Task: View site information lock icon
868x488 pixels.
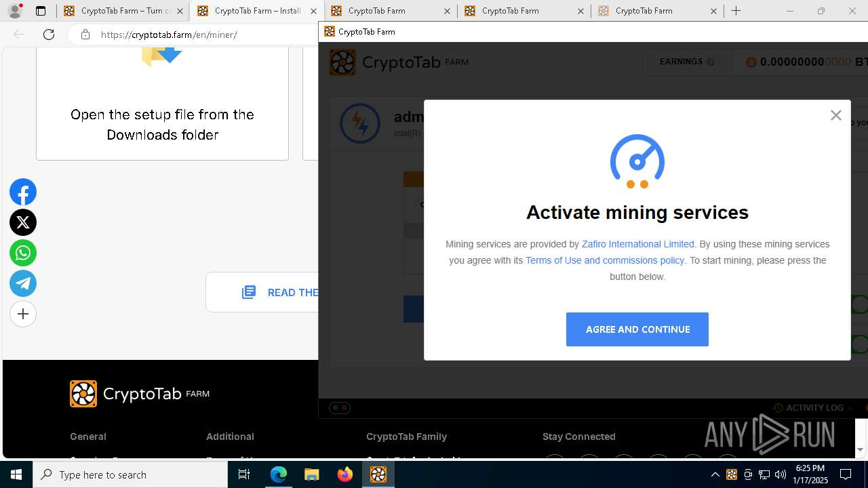Action: coord(85,35)
